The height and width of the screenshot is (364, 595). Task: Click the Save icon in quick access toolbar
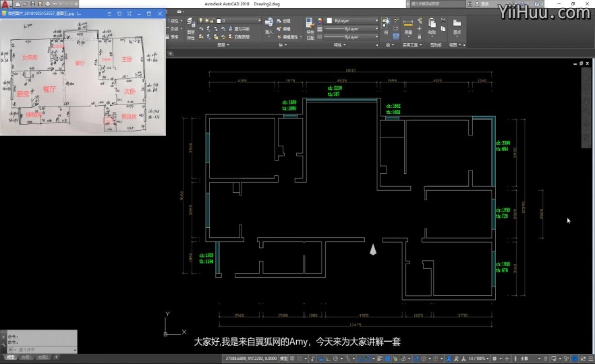32,4
